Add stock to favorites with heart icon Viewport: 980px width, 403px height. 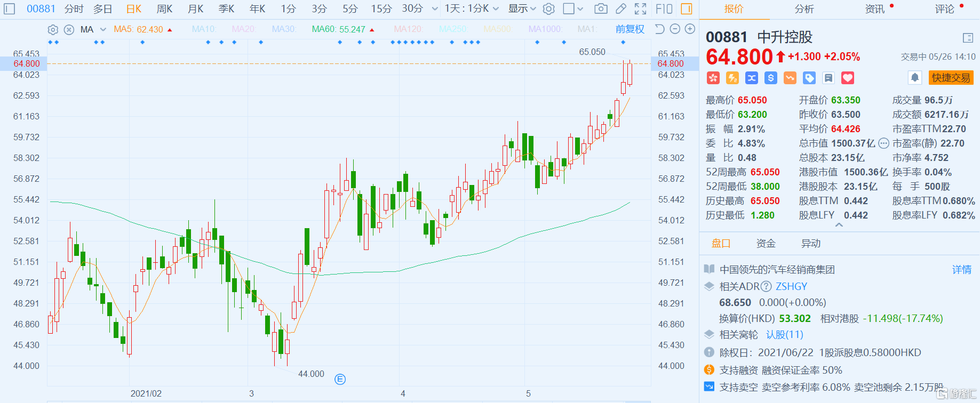click(x=848, y=78)
